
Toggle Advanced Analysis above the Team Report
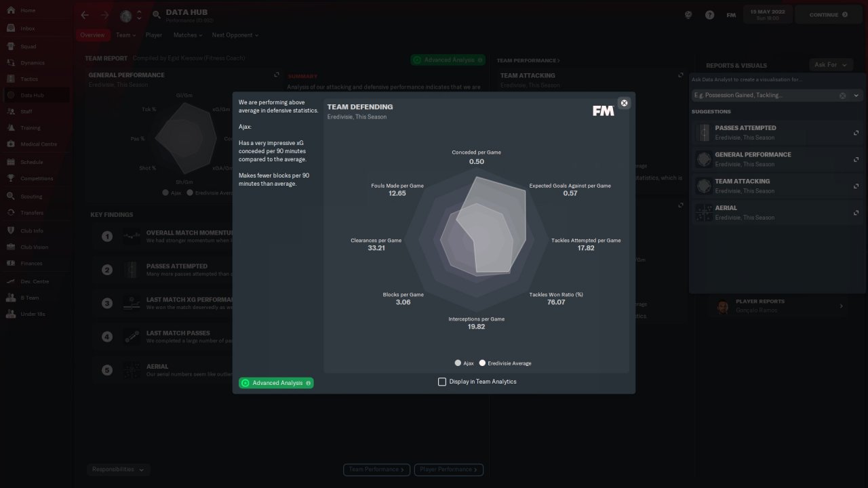(448, 60)
